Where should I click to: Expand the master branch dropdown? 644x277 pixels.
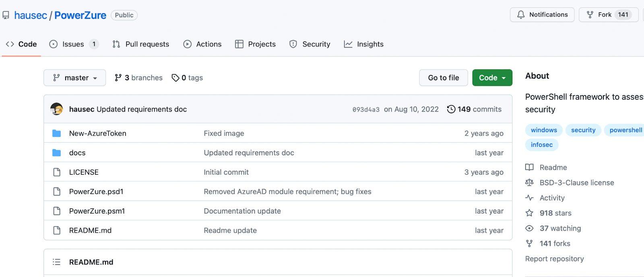pyautogui.click(x=75, y=78)
